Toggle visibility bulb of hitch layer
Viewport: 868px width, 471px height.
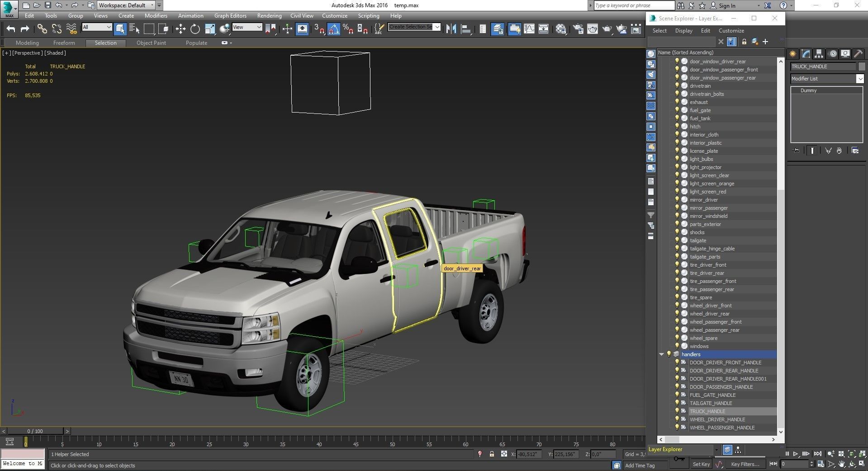pos(677,127)
